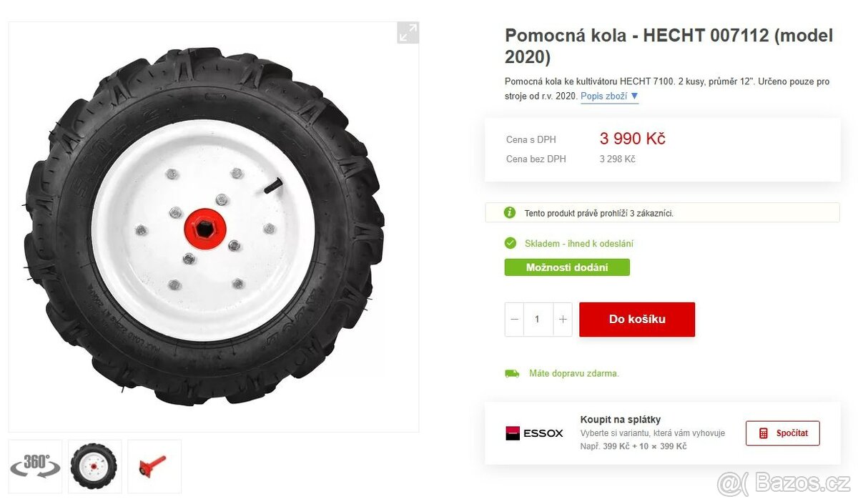Expand the Popis zboží description link

coord(608,96)
